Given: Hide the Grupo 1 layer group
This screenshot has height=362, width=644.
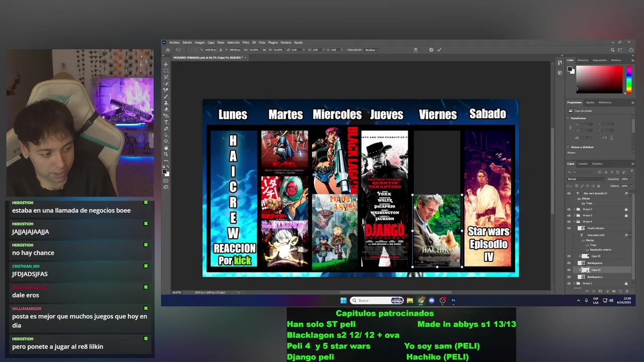Looking at the screenshot, I should 569,283.
